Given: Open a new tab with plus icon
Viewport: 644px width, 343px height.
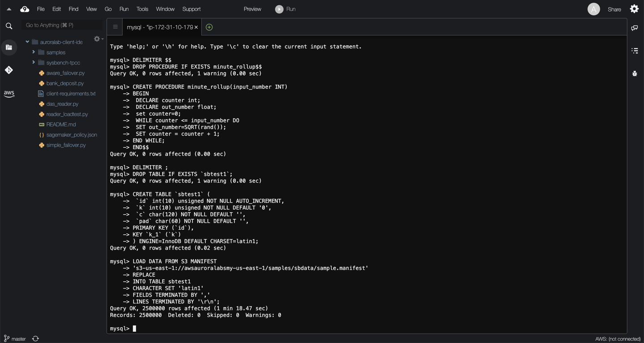Looking at the screenshot, I should [209, 27].
